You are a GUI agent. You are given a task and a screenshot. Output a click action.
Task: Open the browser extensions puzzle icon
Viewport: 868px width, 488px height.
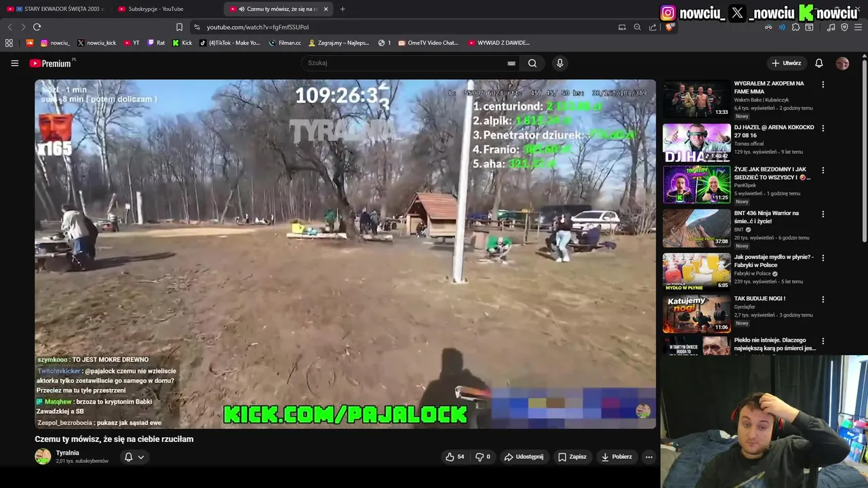tap(795, 27)
